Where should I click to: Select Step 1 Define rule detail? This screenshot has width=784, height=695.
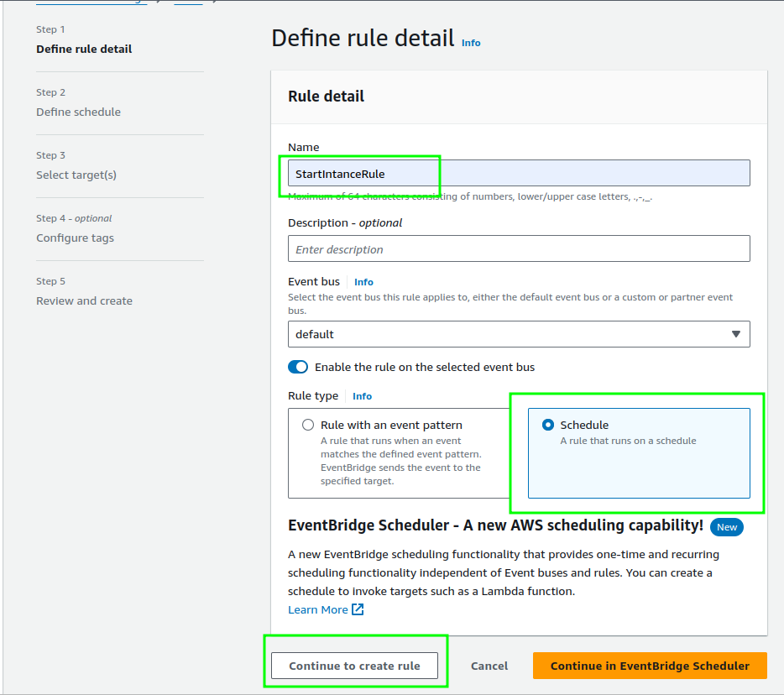pyautogui.click(x=84, y=49)
